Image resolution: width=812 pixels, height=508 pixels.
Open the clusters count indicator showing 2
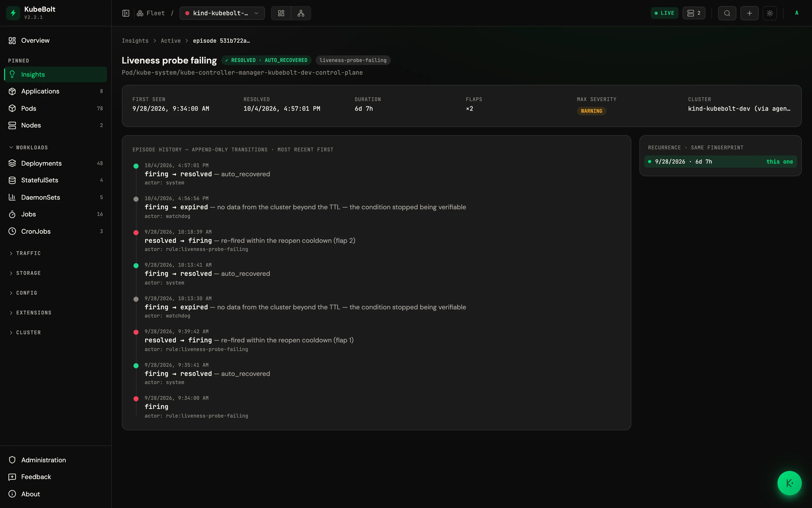(694, 13)
